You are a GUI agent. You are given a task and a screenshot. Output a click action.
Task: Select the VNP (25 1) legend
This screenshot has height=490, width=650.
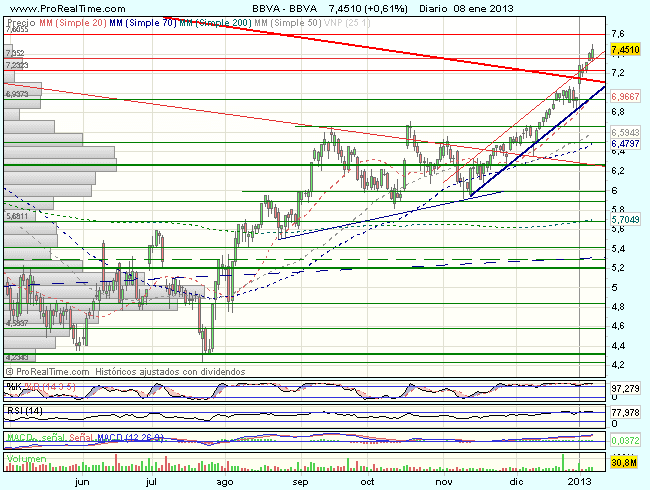click(x=347, y=23)
